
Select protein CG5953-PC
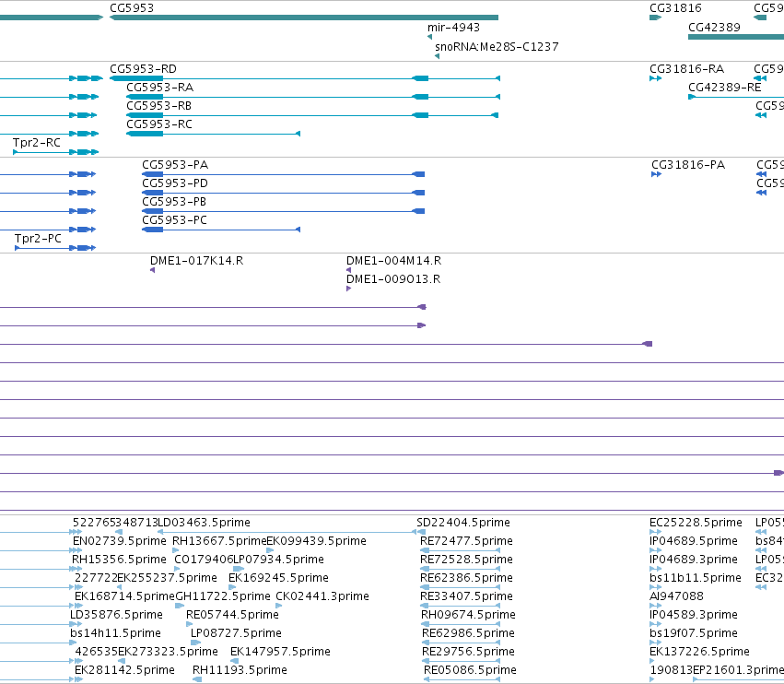[221, 230]
